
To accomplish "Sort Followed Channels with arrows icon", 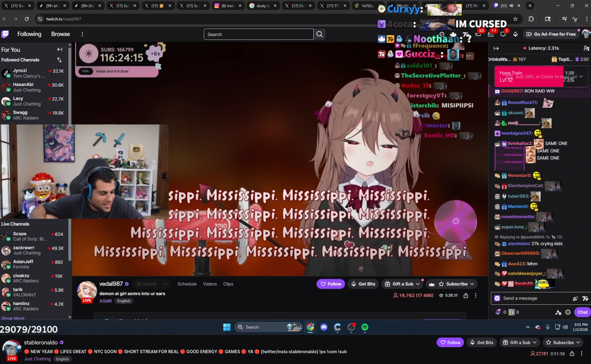I will point(59,60).
